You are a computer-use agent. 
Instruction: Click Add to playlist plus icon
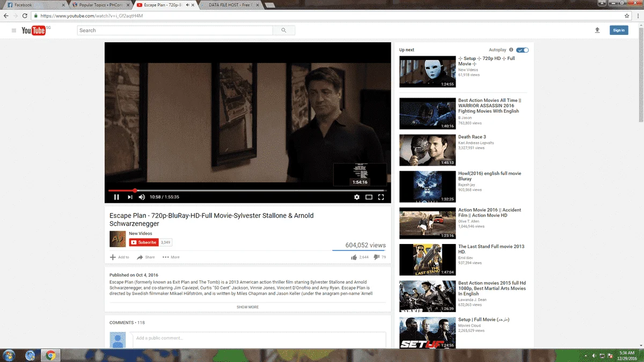coord(113,257)
